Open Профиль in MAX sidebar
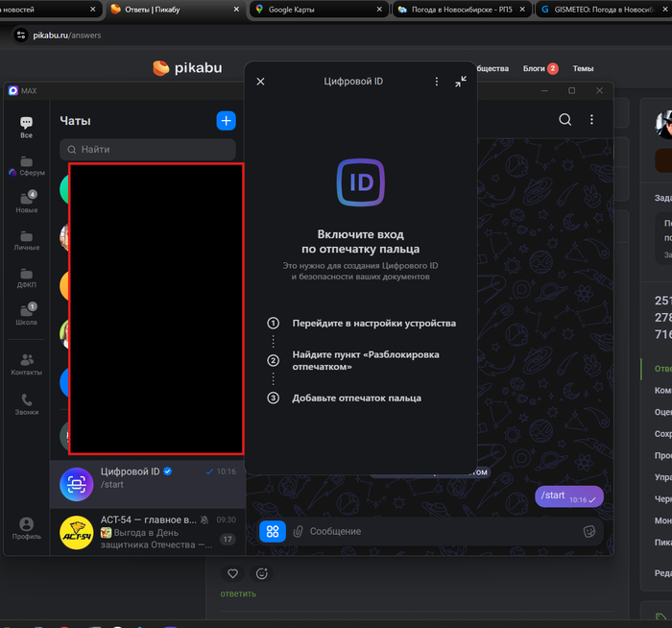Screen dimensions: 672x628 tap(26, 528)
